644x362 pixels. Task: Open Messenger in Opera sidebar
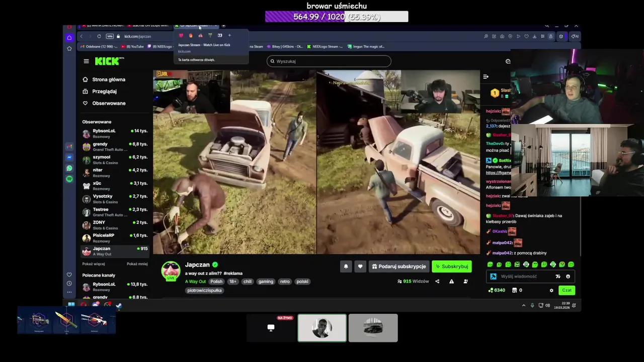pyautogui.click(x=69, y=157)
